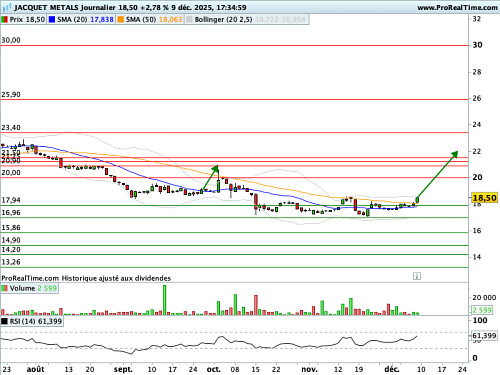This screenshot has width=500, height=375.
Task: Click the 20,00 level label on the left
Action: coord(11,173)
